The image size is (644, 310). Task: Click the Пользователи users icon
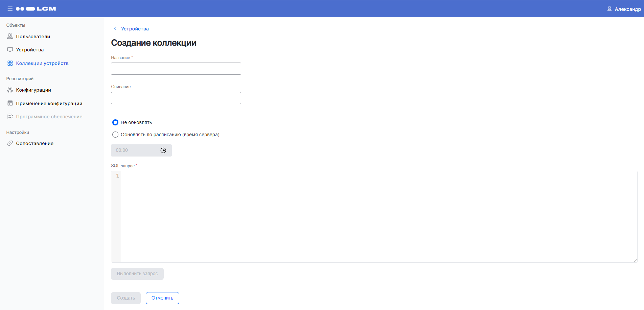click(10, 37)
